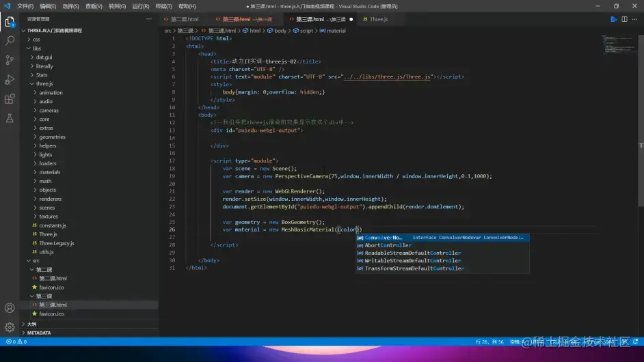Open the 终端(T) menu
Viewport: 644px width, 362px height.
point(163,6)
